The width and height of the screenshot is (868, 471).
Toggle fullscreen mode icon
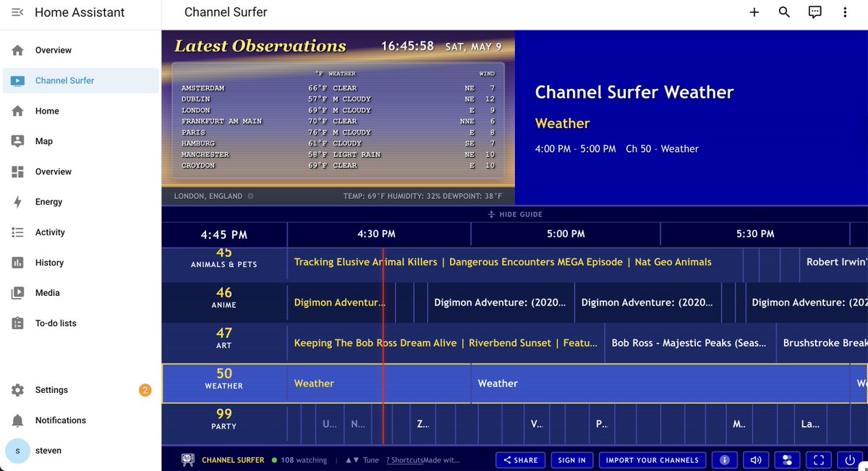tap(819, 460)
